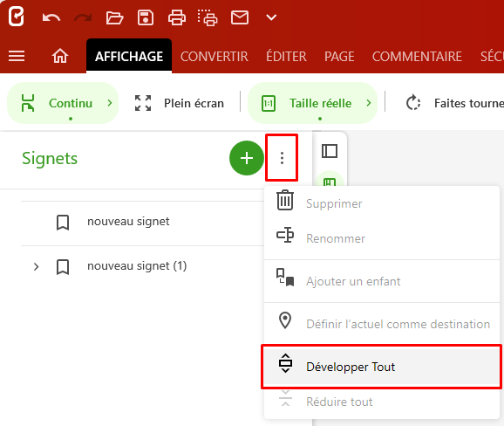Add a bookmark with green plus button

pos(247,158)
